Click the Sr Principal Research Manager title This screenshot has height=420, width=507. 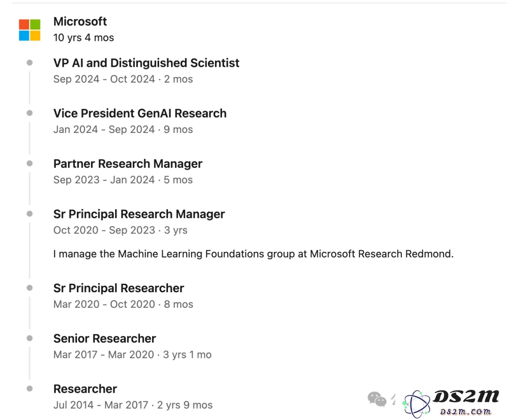pos(139,214)
